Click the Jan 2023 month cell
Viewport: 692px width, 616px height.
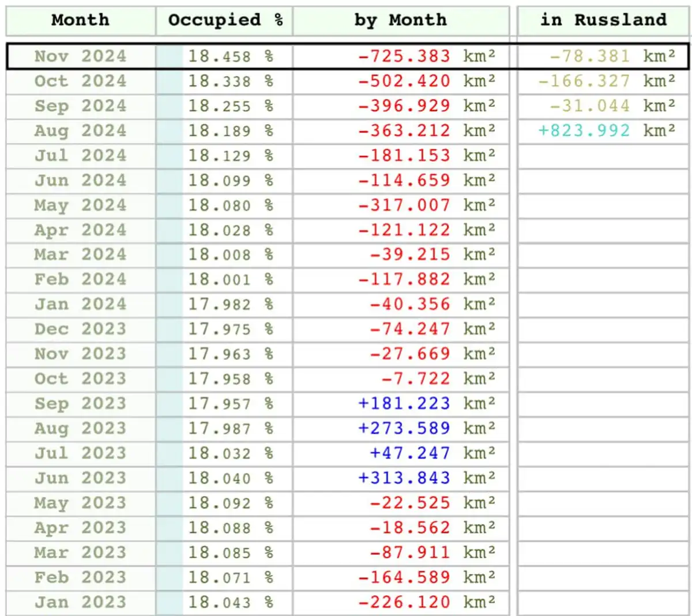tap(80, 603)
